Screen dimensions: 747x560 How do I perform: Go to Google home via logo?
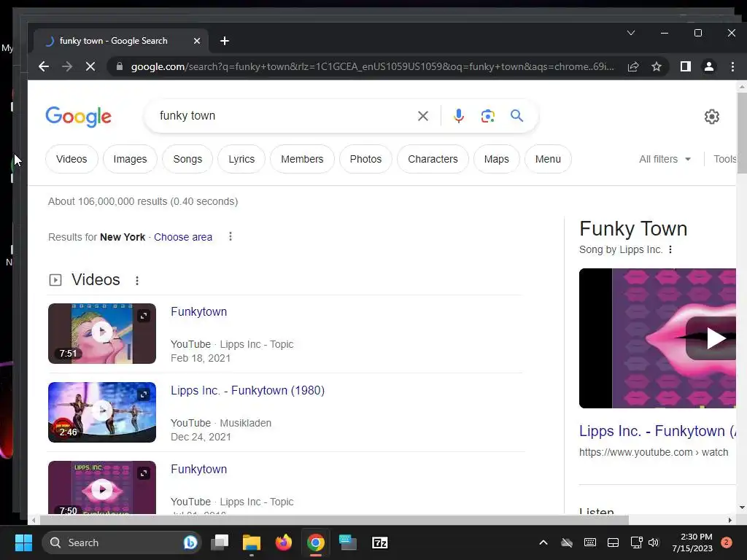pyautogui.click(x=79, y=116)
